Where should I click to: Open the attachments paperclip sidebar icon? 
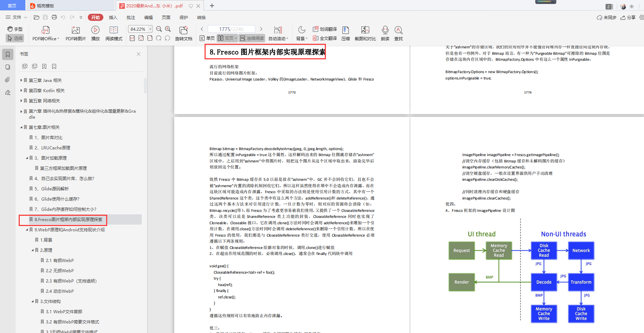pyautogui.click(x=8, y=80)
